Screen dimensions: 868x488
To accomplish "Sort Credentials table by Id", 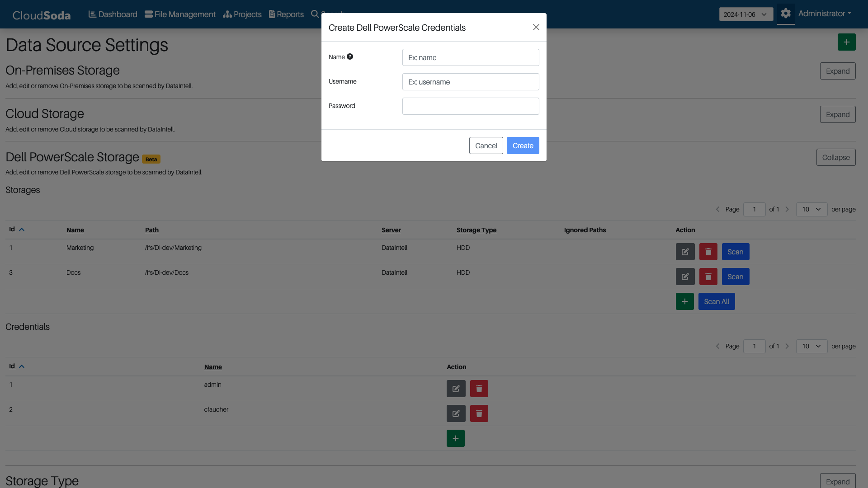I will click(x=16, y=366).
